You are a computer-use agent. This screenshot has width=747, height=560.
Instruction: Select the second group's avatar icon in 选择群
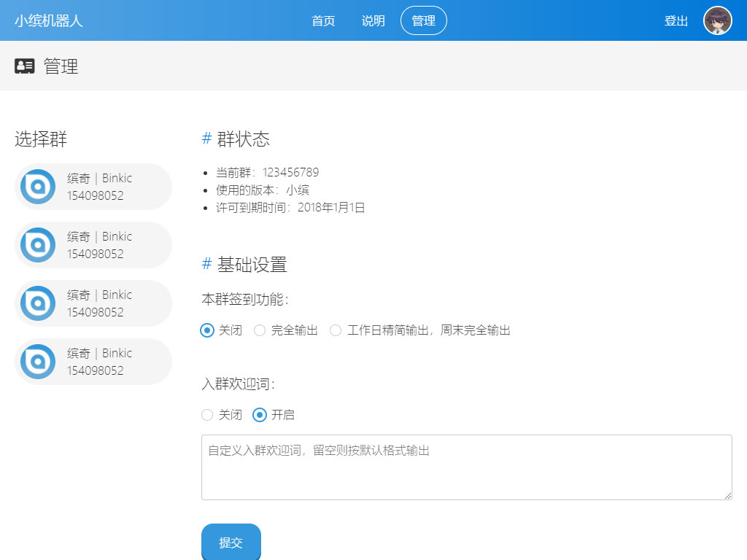point(38,245)
